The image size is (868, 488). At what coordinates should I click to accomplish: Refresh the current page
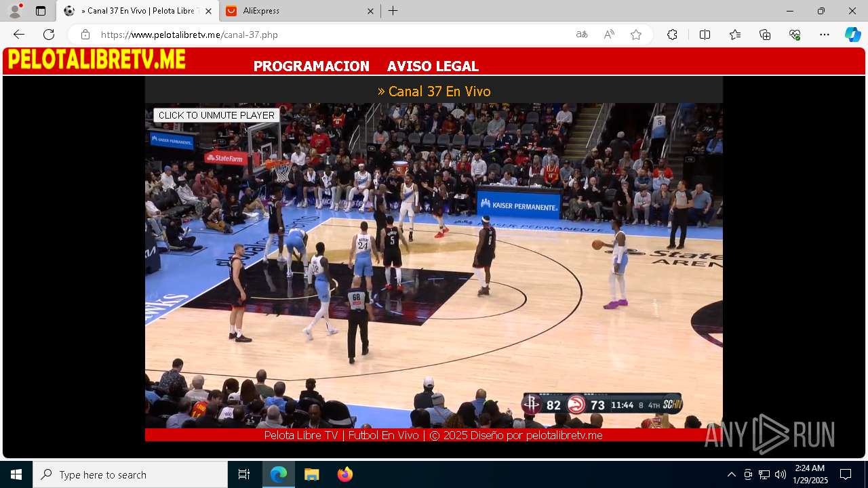point(49,35)
